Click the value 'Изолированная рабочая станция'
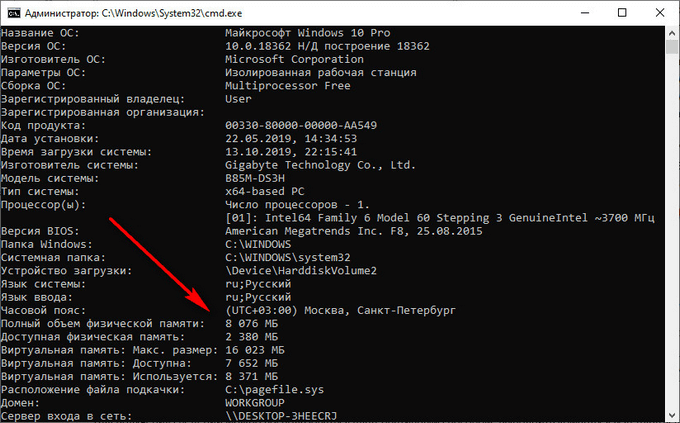 pyautogui.click(x=320, y=72)
